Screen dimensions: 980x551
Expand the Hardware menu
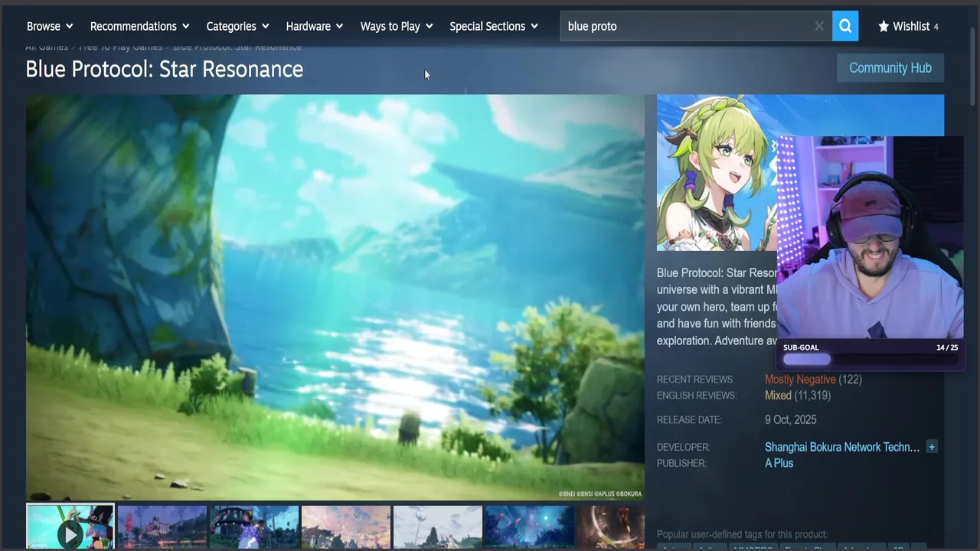(315, 26)
